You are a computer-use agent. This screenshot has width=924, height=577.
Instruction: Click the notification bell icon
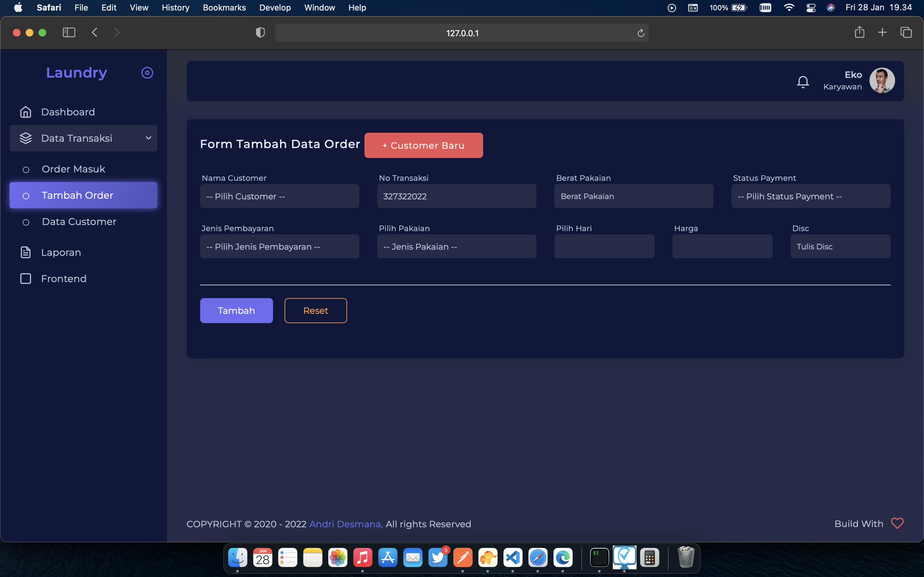click(x=803, y=82)
